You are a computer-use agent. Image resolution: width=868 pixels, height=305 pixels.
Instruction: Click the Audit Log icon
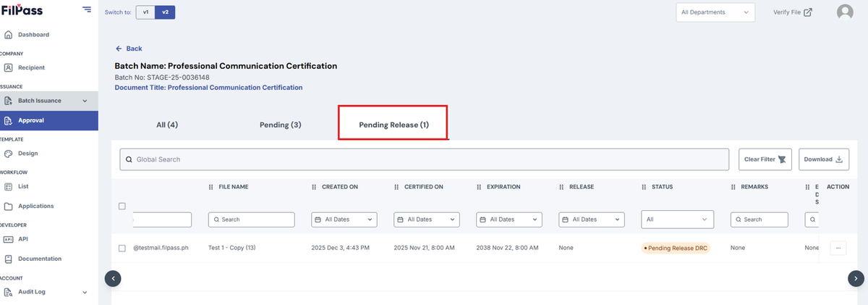point(8,292)
